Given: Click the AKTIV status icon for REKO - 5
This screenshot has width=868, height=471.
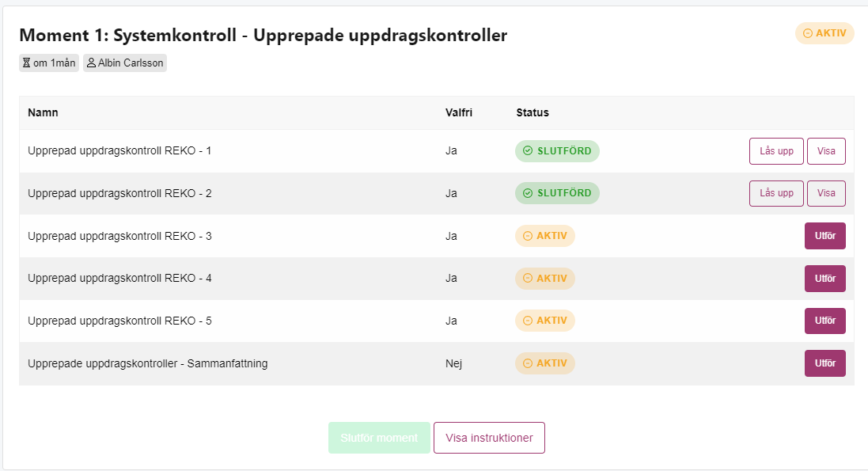Looking at the screenshot, I should point(528,321).
